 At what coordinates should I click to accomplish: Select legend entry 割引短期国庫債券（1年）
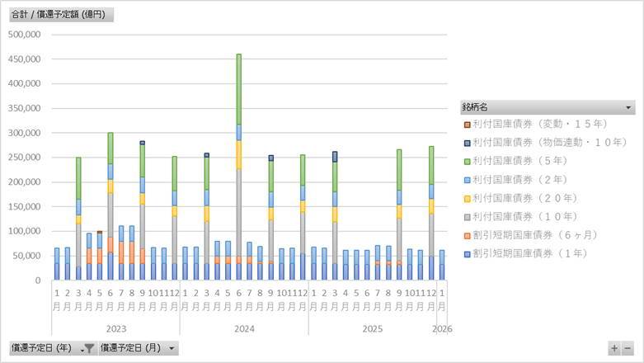coord(546,252)
